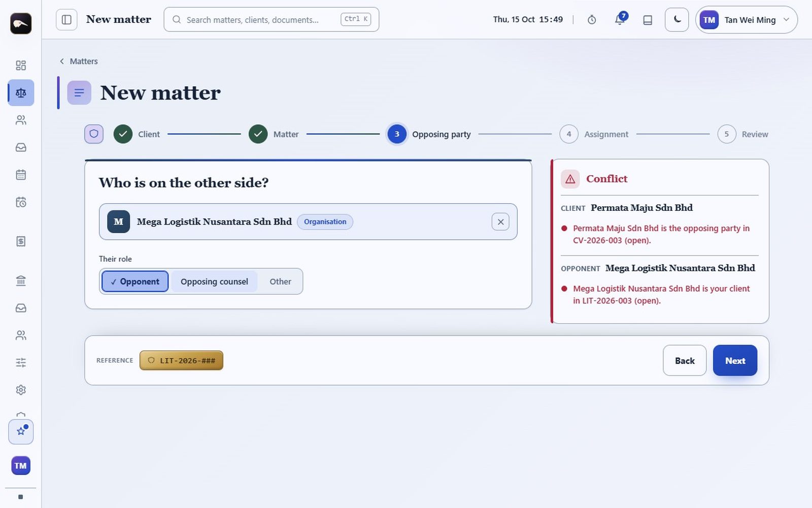Select Other role option
The image size is (812, 508).
(280, 281)
